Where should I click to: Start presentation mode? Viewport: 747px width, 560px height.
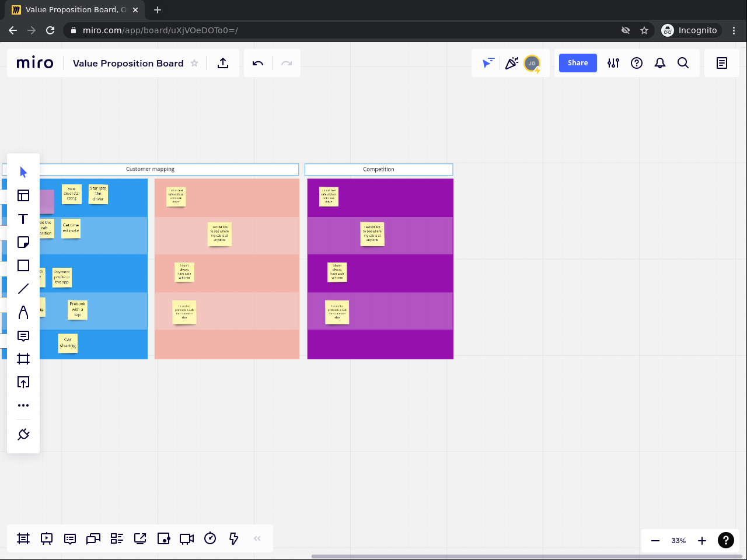pyautogui.click(x=47, y=538)
